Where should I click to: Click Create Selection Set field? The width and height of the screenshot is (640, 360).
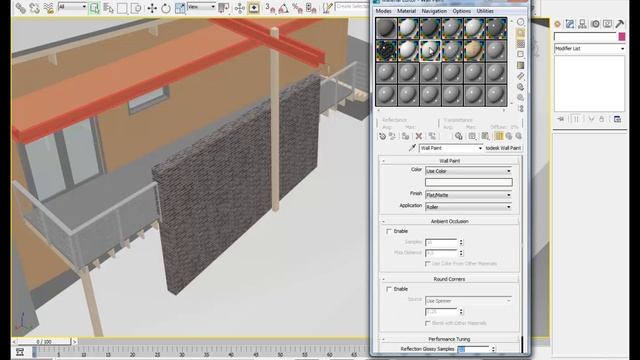pos(352,7)
